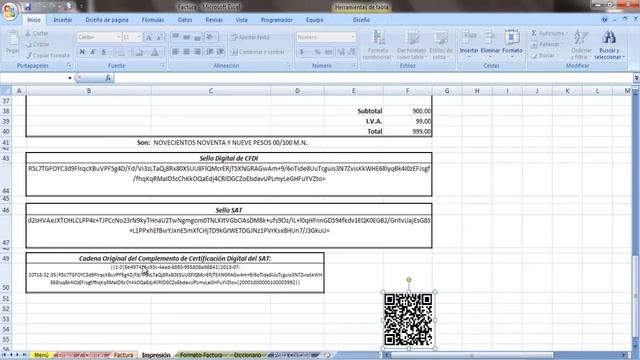
Task: Open the Datos tab
Action: pyautogui.click(x=185, y=20)
